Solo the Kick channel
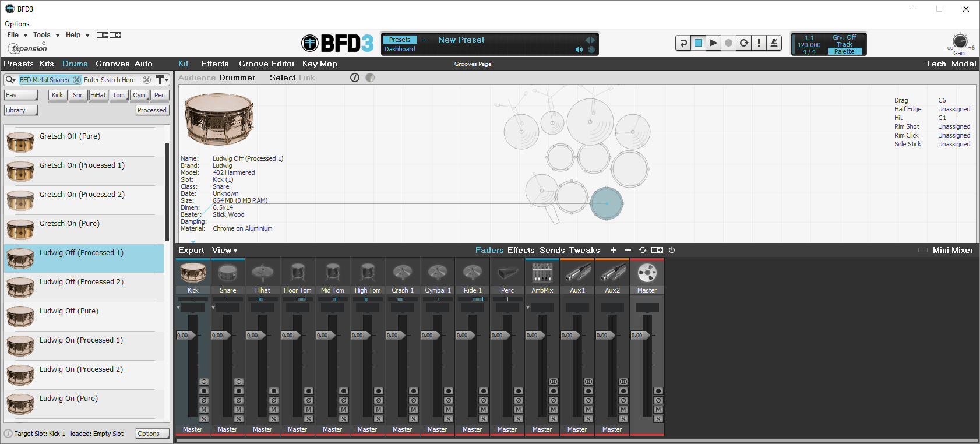The height and width of the screenshot is (444, 980). coord(204,419)
